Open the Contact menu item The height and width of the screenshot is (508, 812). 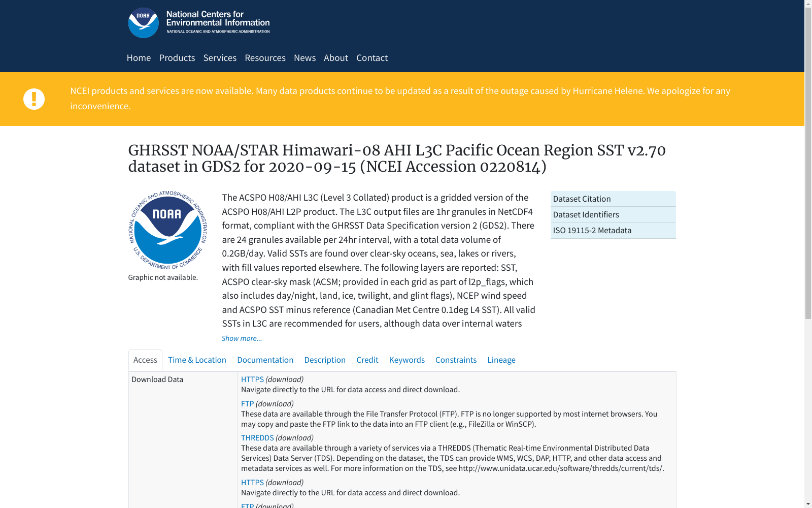pyautogui.click(x=372, y=58)
